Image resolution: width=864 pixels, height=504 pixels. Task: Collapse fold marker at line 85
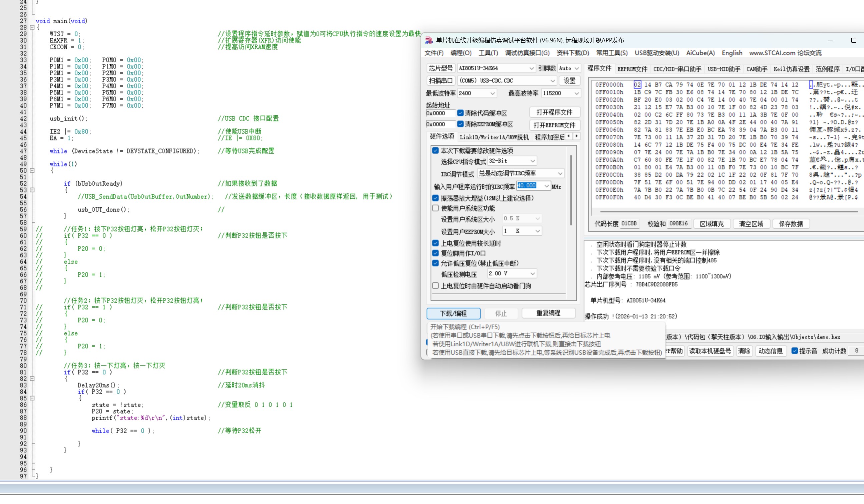pos(32,398)
